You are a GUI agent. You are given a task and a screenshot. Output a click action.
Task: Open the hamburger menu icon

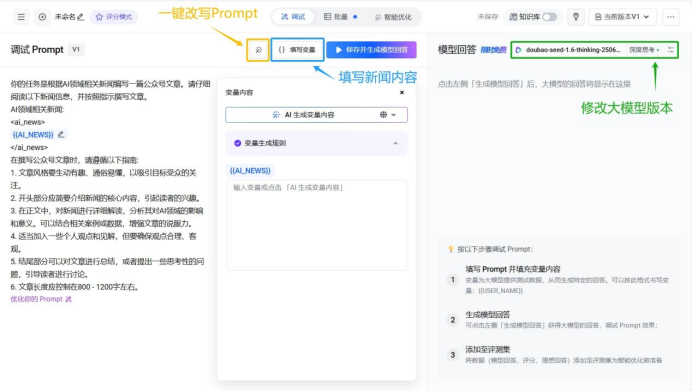coord(21,17)
